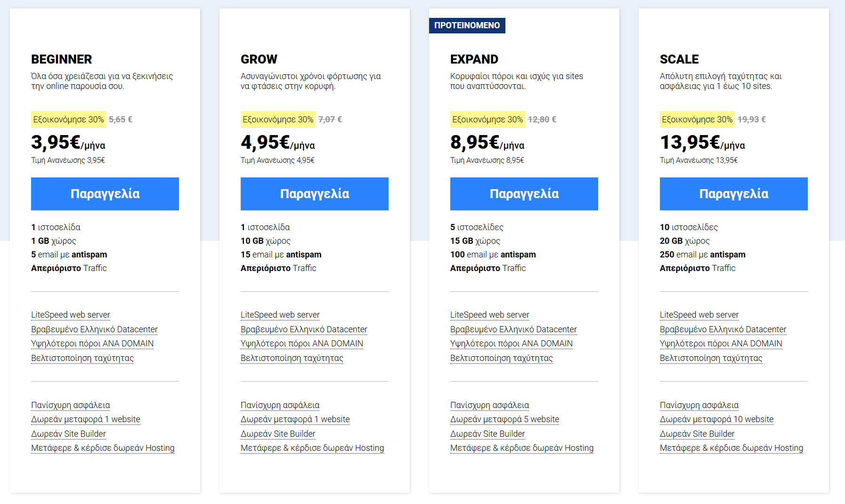Open Πανίσχυρη ασφάλεια link in SCALE plan
This screenshot has width=845, height=504.
pyautogui.click(x=699, y=405)
